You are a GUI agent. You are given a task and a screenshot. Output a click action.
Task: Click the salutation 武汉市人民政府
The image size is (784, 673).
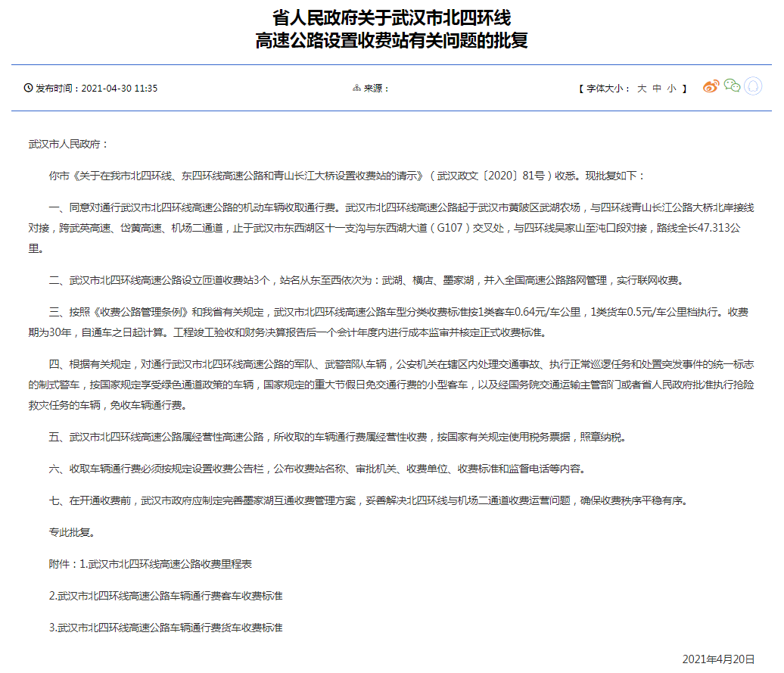click(68, 143)
